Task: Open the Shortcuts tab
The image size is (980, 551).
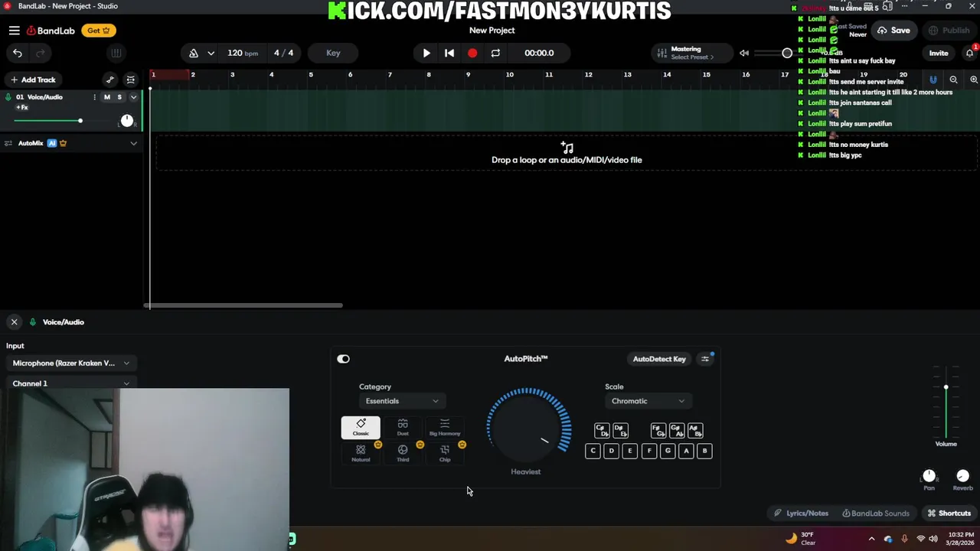Action: (x=949, y=514)
